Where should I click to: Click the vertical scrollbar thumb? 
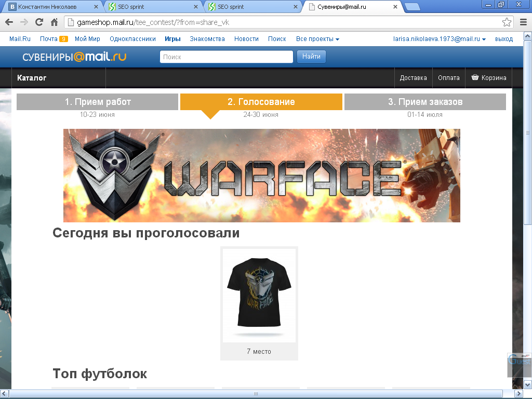tap(528, 132)
